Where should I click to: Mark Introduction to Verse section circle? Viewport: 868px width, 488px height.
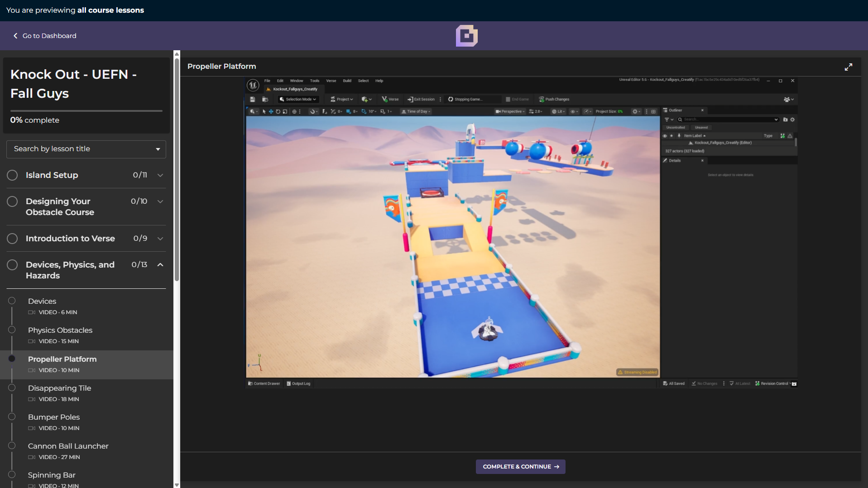(x=12, y=239)
